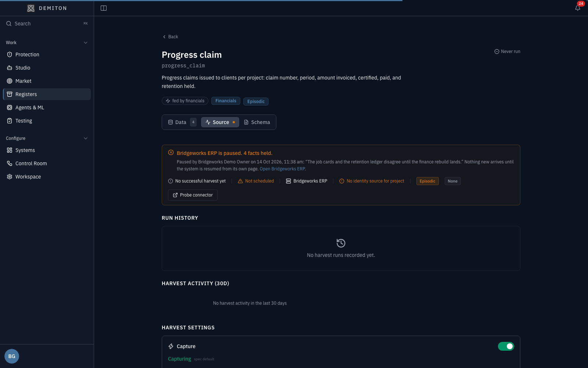This screenshot has width=588, height=368.
Task: Click the Market target icon
Action: [x=10, y=81]
